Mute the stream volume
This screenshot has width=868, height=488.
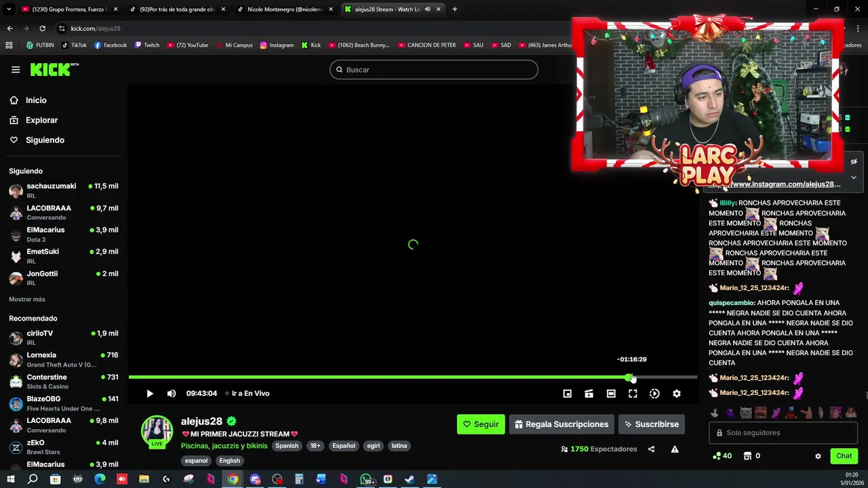[x=172, y=394]
